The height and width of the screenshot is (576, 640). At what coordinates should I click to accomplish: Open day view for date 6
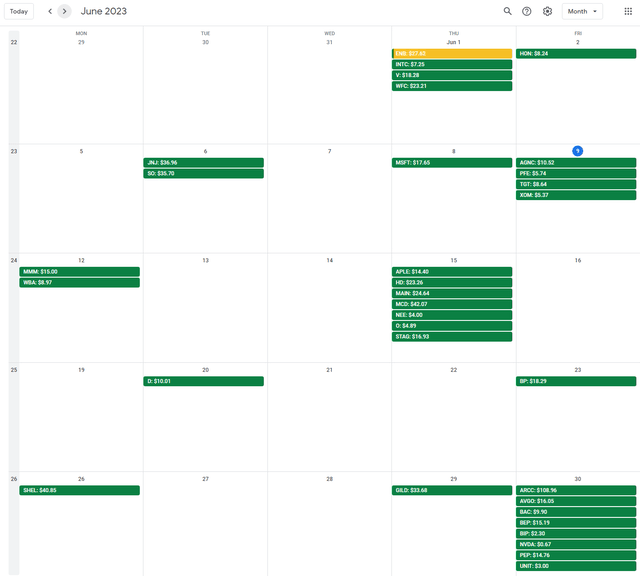[205, 151]
